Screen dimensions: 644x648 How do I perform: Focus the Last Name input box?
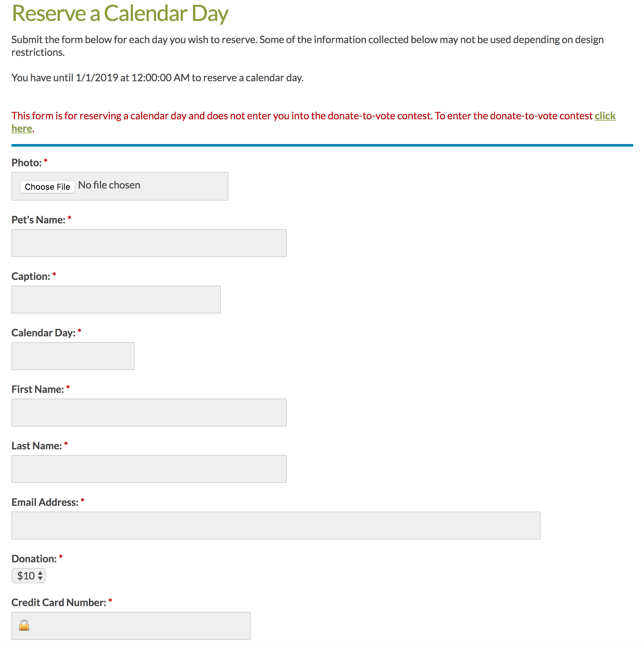click(149, 469)
